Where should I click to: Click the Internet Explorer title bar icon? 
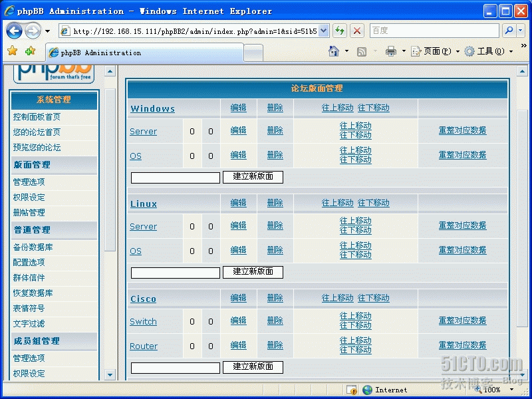coord(9,11)
